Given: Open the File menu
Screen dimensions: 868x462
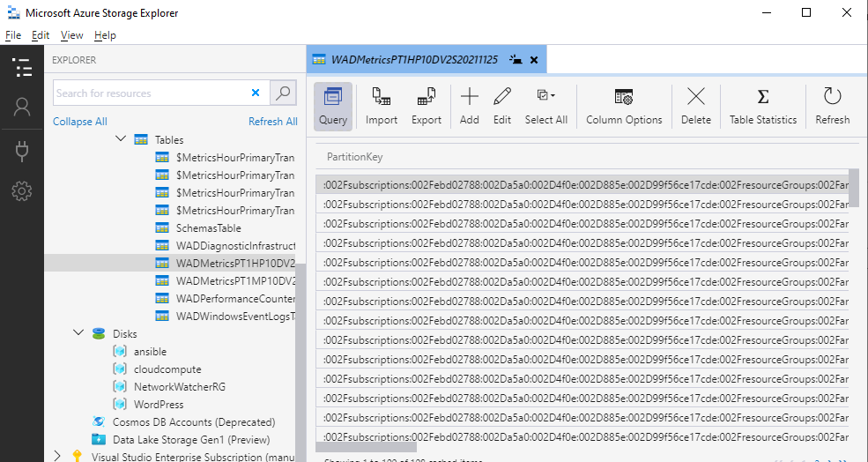Looking at the screenshot, I should coord(12,35).
